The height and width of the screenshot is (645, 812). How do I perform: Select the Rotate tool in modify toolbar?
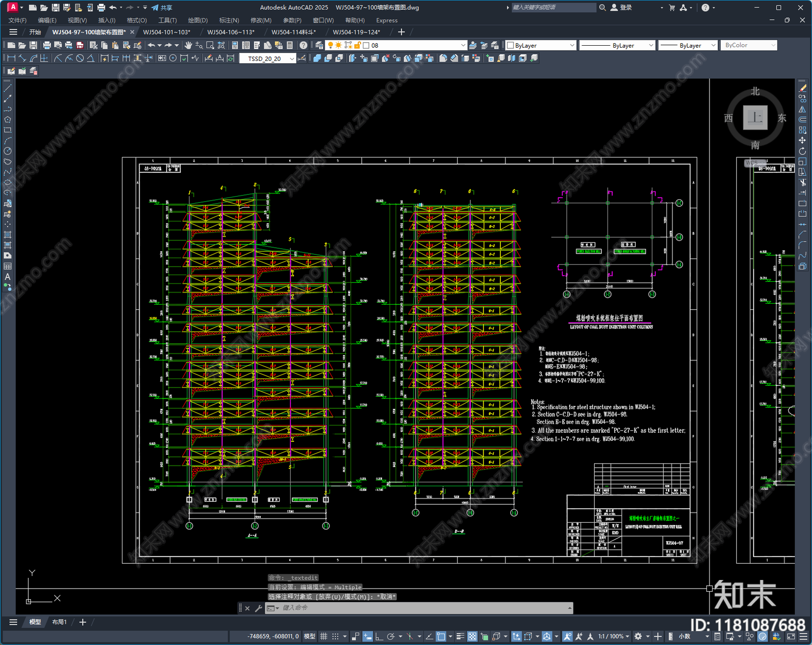(802, 151)
